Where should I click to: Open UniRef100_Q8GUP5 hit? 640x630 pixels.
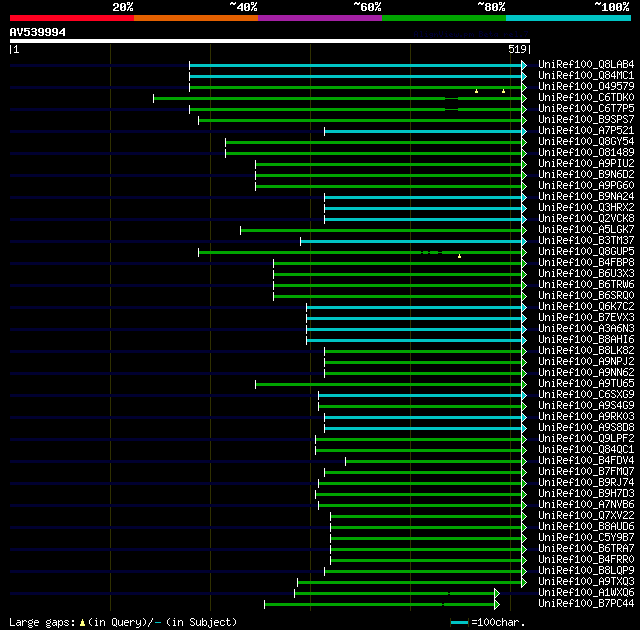coord(586,252)
